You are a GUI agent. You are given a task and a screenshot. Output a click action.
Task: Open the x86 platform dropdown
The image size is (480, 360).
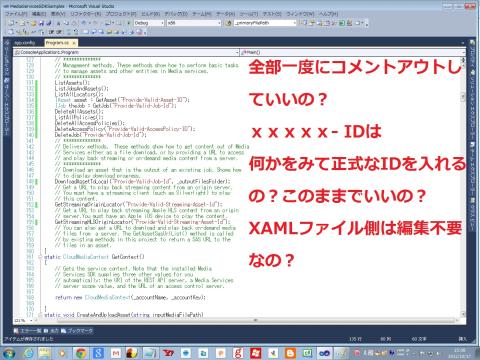[x=194, y=23]
